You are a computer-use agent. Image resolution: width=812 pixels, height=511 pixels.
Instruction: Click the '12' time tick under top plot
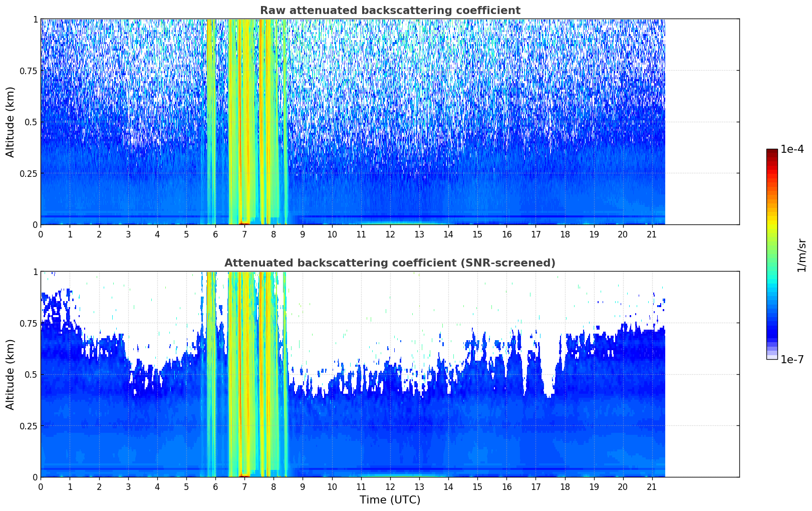(390, 234)
